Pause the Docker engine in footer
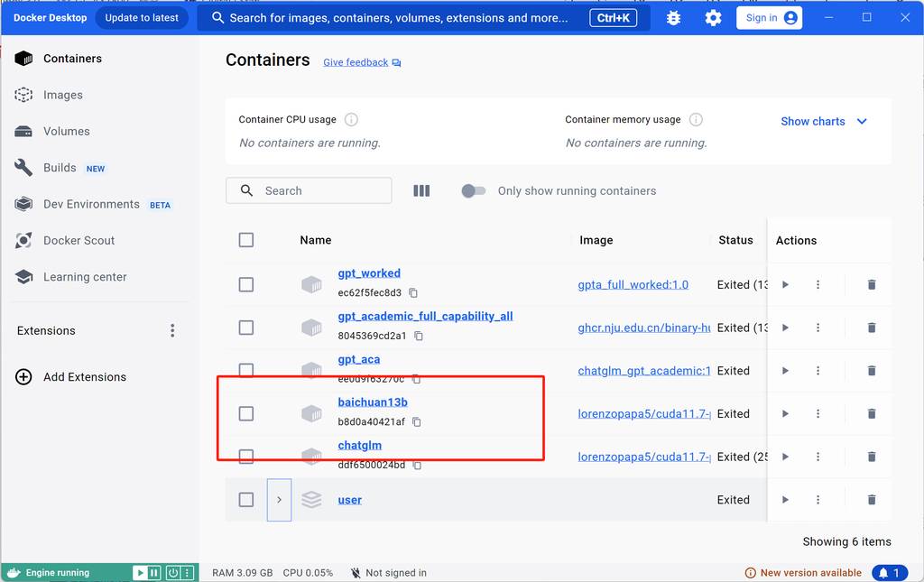924x582 pixels. (154, 572)
